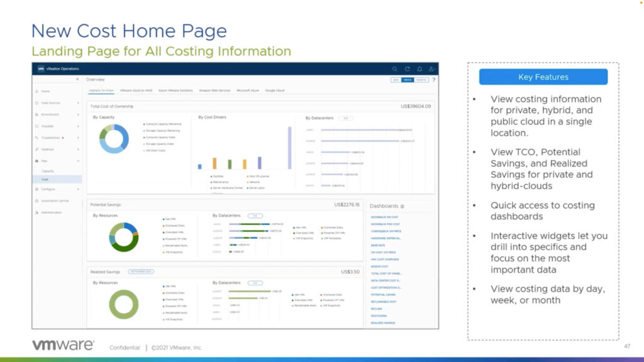This screenshot has height=362, width=644.
Task: Click the help question mark icon
Action: [434, 80]
